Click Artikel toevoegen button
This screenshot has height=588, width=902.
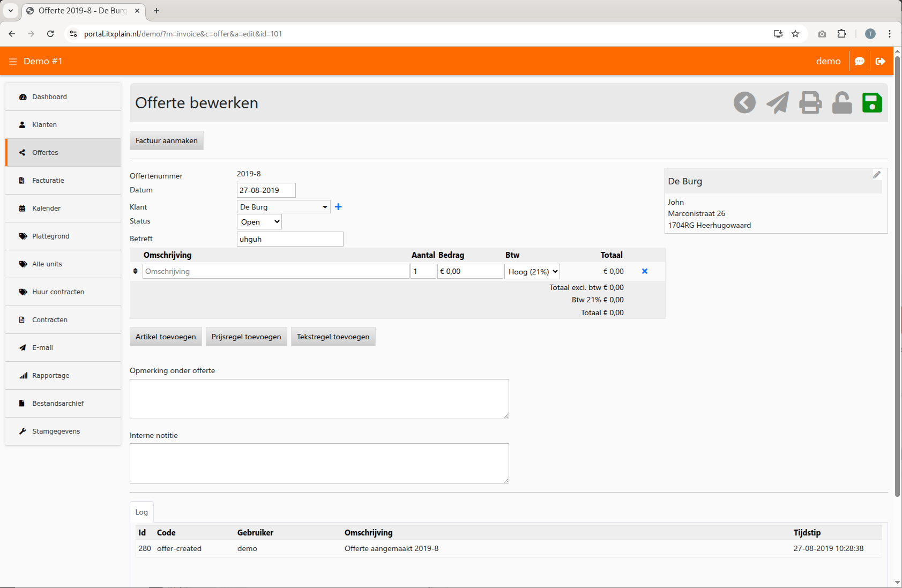coord(166,337)
